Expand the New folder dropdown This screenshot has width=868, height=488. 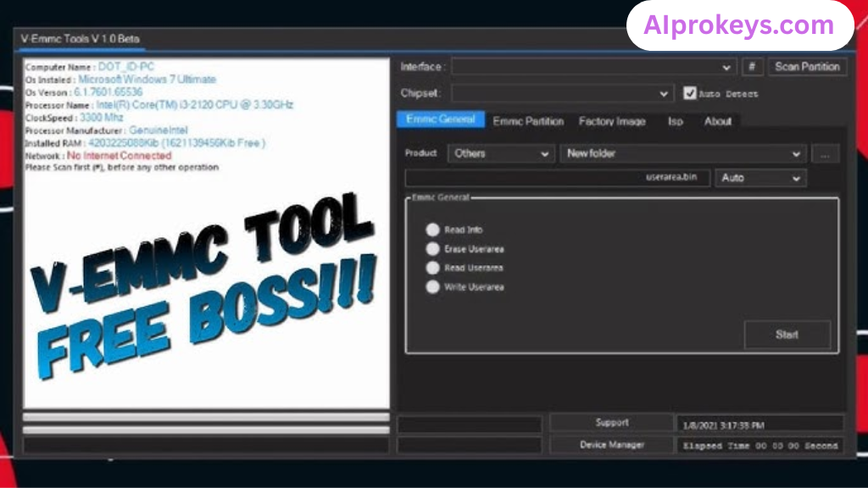click(683, 153)
